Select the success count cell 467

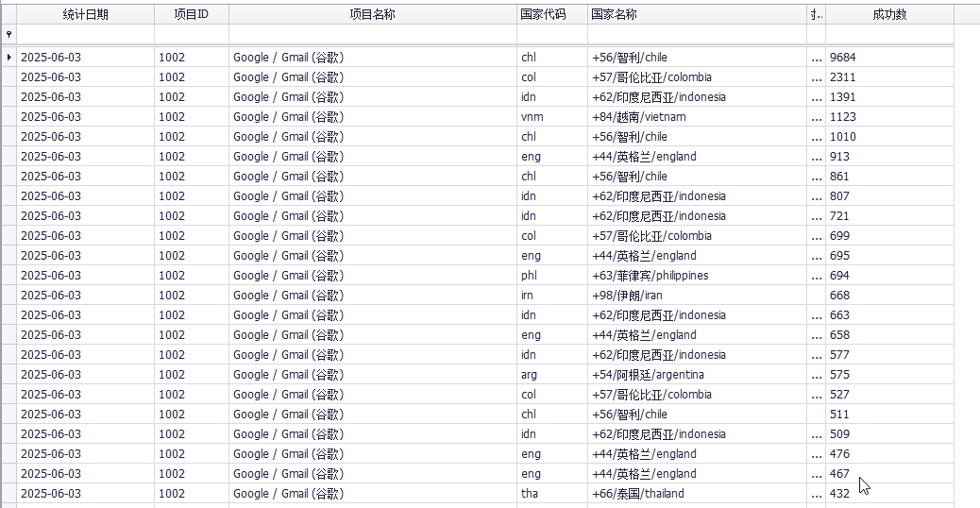889,474
